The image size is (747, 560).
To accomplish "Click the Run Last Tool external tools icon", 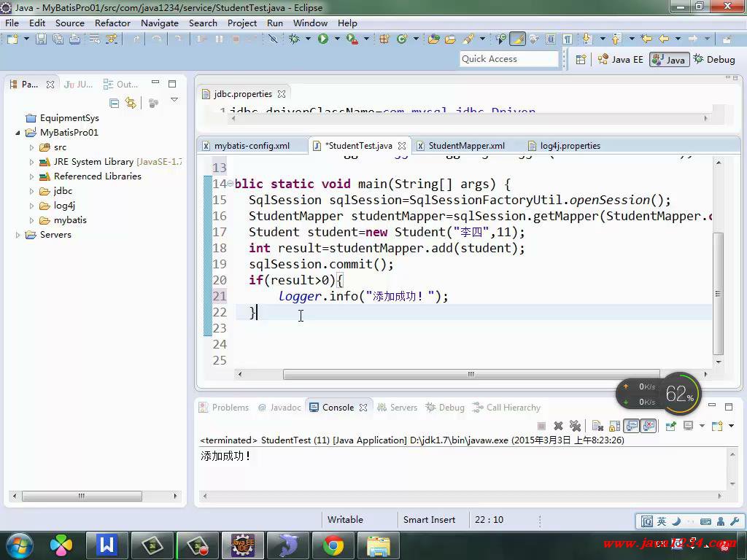I will click(x=352, y=39).
